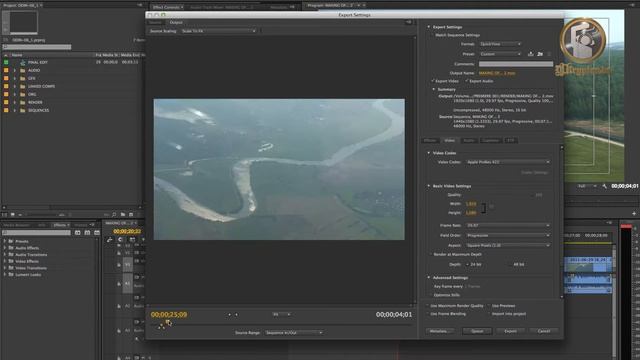Open the Preset dropdown set to Custom
Screen dimensions: 640x360
click(x=500, y=54)
